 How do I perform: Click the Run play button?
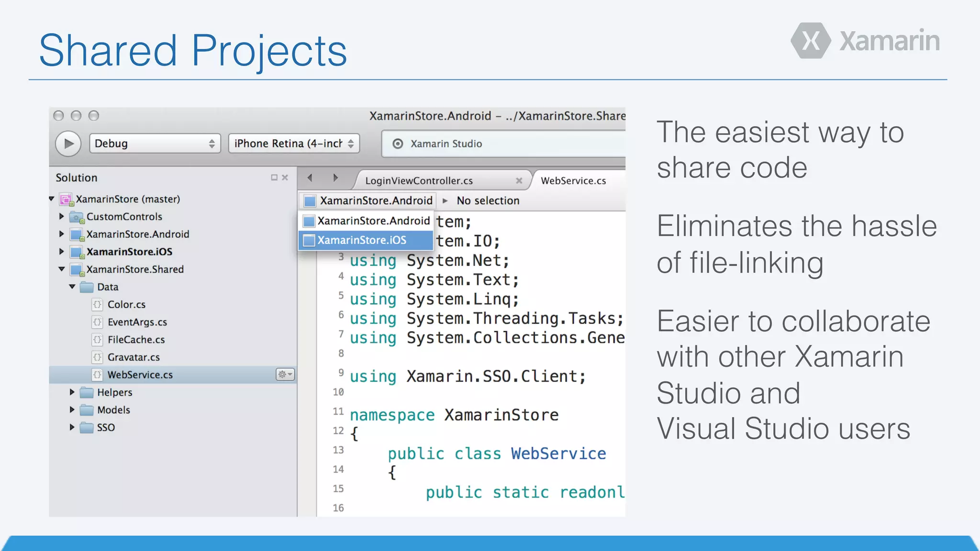point(68,143)
